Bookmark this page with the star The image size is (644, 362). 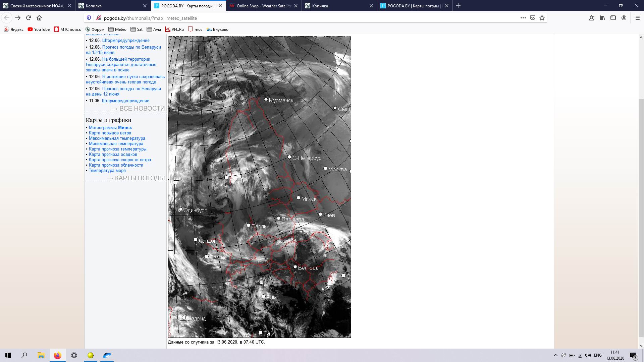tap(542, 18)
